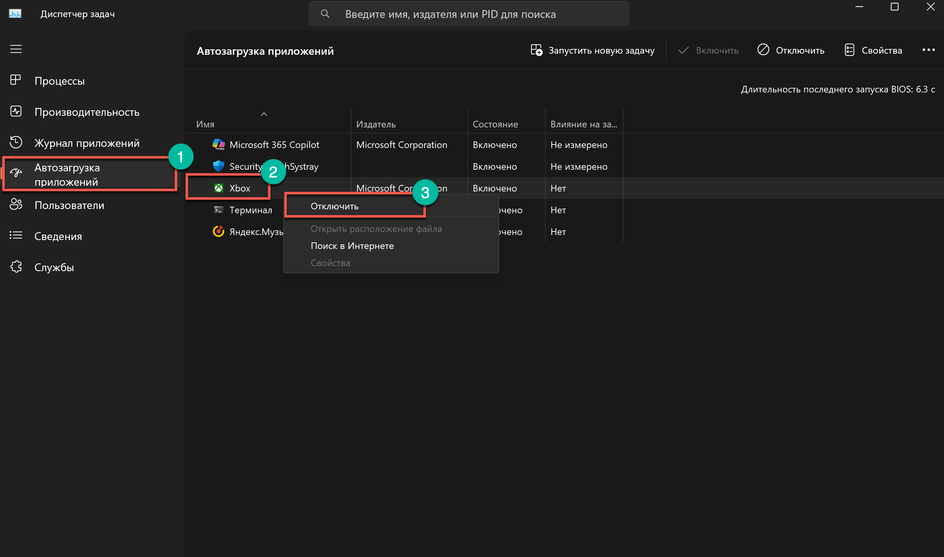Click the Microsoft 365 Copilot app icon

point(219,145)
